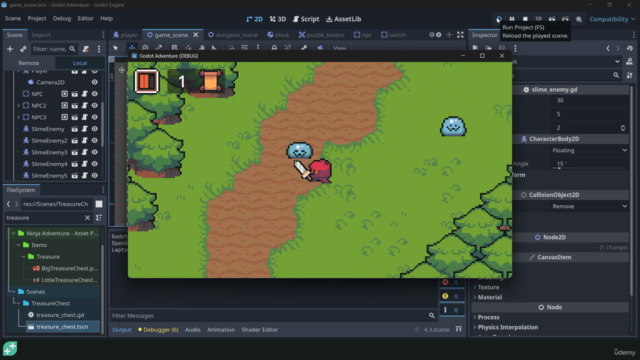The width and height of the screenshot is (640, 360).
Task: Click the Run Project reload button
Action: tap(499, 19)
